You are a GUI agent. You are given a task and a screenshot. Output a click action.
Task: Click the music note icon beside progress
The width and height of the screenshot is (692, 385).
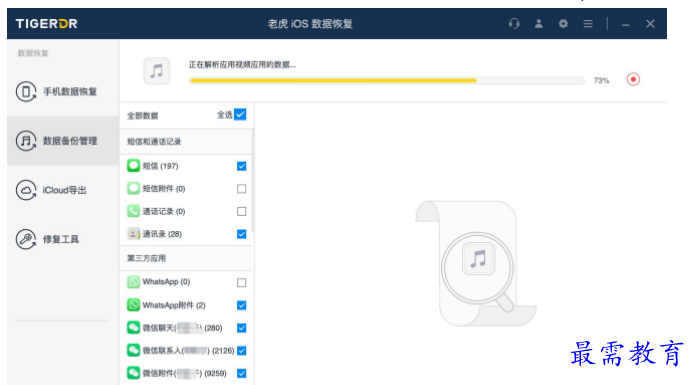[157, 71]
